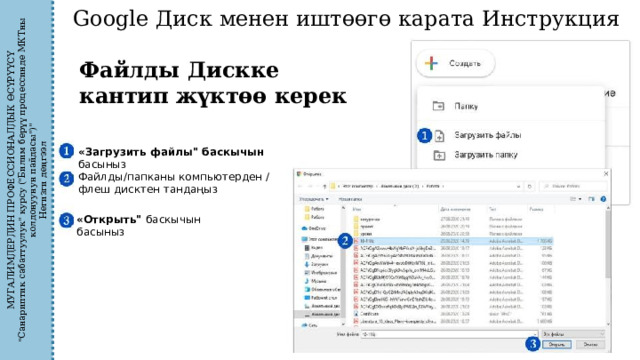Image resolution: width=640 pixels, height=360 pixels.
Task: Click the folder upload icon beside Загрузить папку
Action: click(x=439, y=155)
